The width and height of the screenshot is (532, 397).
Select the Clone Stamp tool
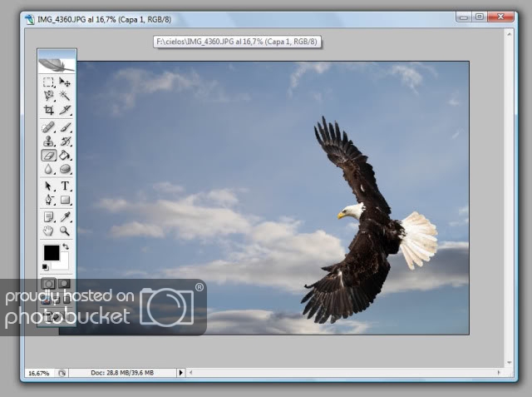pos(49,141)
